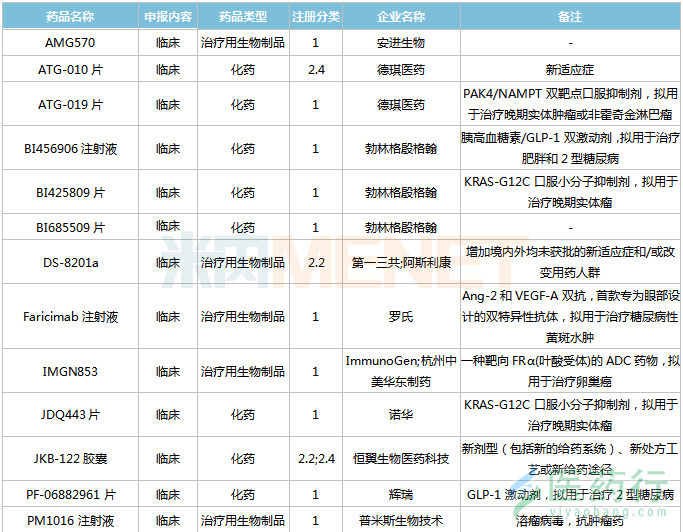Click the 新适应症 remark cell

570,69
